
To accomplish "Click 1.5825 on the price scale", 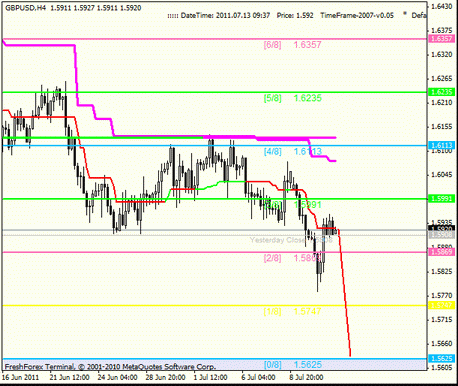I will 442,271.
